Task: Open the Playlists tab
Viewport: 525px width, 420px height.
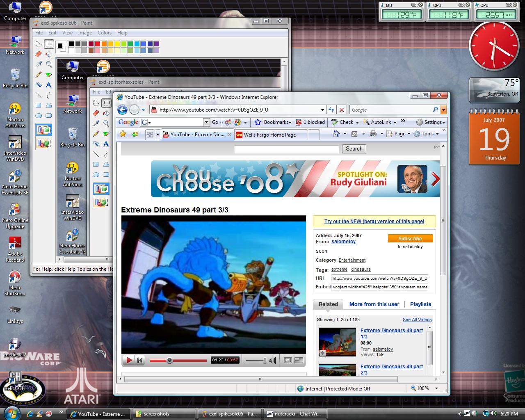Action: (x=420, y=304)
